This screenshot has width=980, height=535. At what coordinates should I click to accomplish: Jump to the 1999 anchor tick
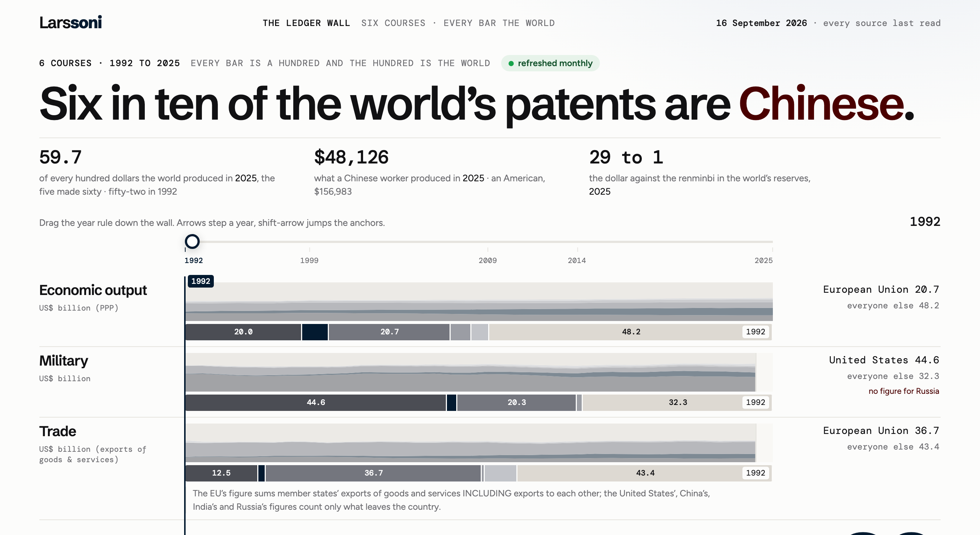click(x=309, y=260)
